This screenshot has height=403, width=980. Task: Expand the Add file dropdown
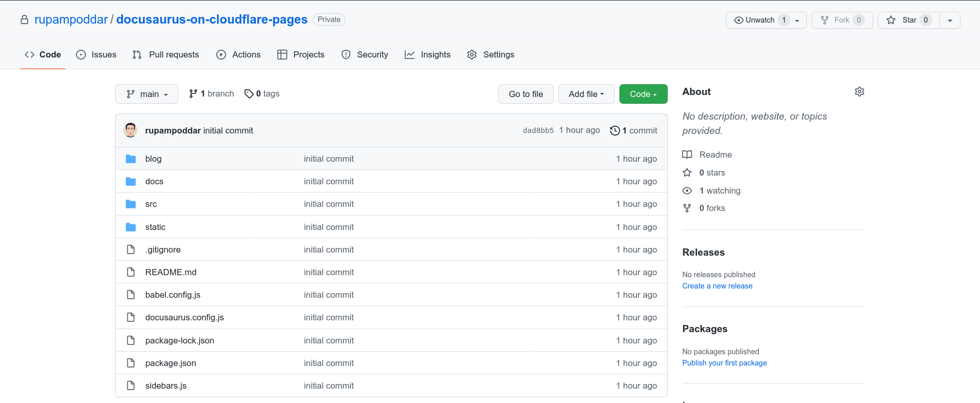tap(586, 94)
